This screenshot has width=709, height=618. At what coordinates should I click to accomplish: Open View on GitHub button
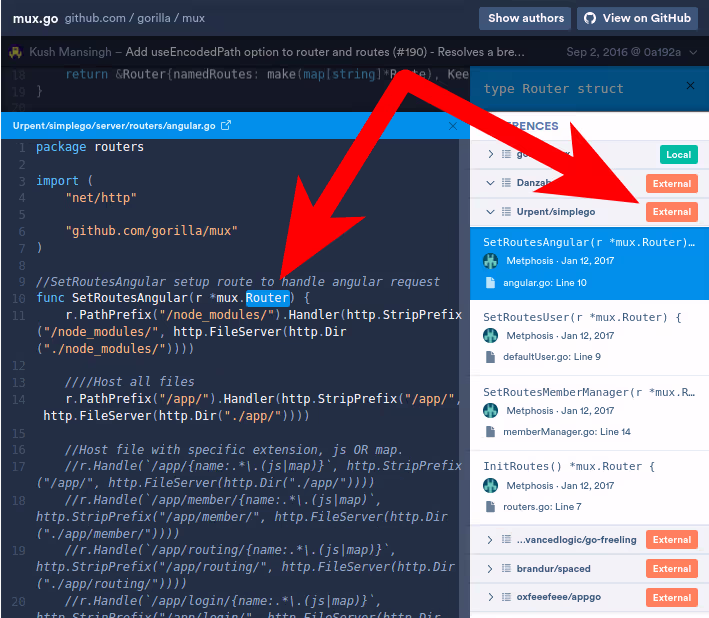click(637, 19)
